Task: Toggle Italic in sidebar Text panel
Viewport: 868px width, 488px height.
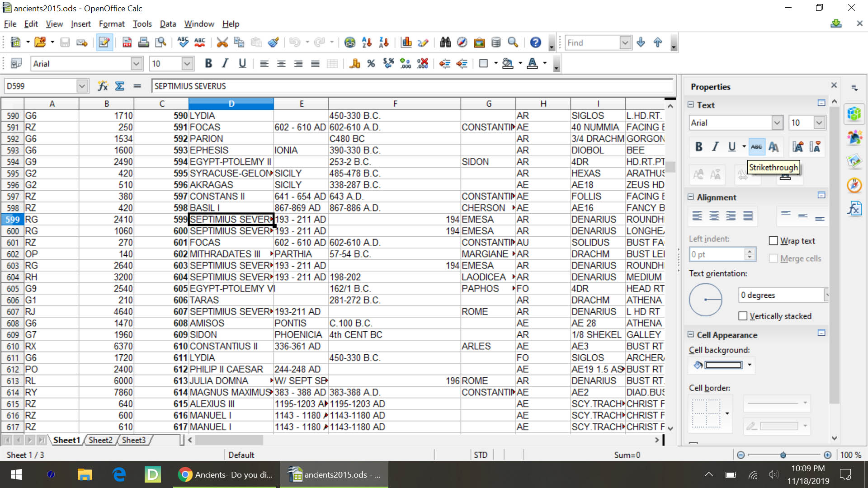Action: [x=715, y=147]
